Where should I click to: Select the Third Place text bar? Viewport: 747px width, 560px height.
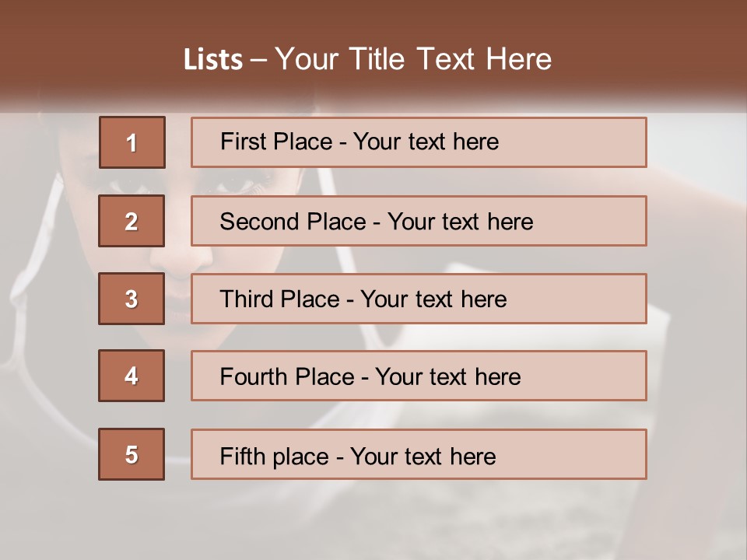point(419,299)
